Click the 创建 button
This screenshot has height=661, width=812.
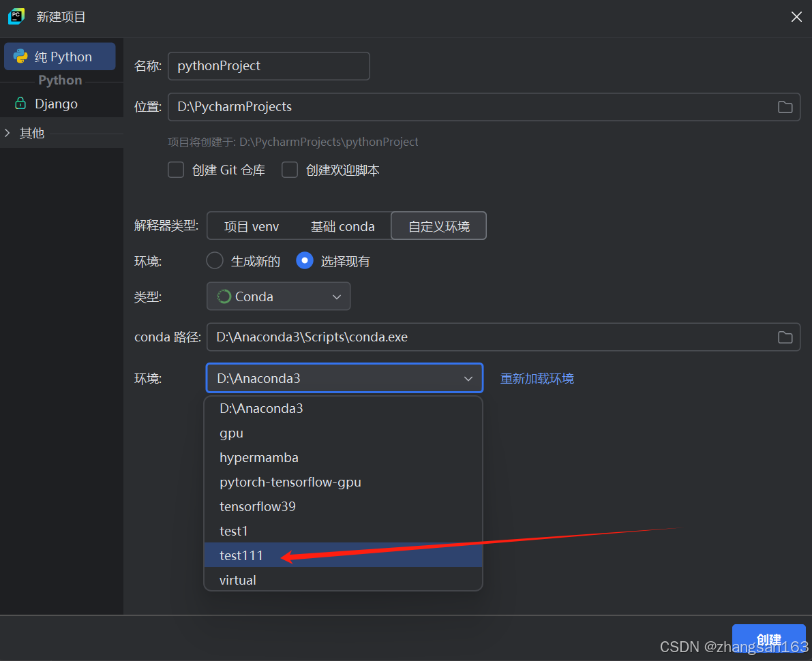[768, 640]
